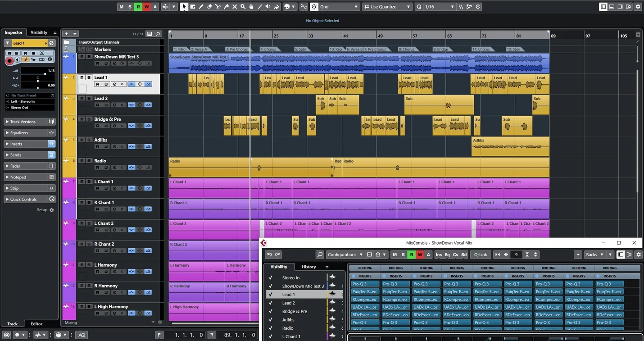Expand the Sends section in Inspector
This screenshot has height=341, width=644.
click(29, 155)
